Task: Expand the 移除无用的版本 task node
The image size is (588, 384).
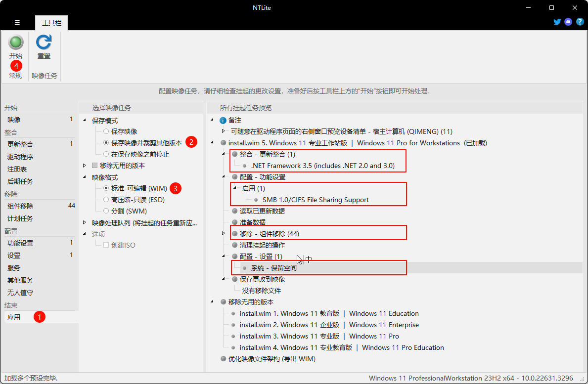Action: [x=85, y=165]
